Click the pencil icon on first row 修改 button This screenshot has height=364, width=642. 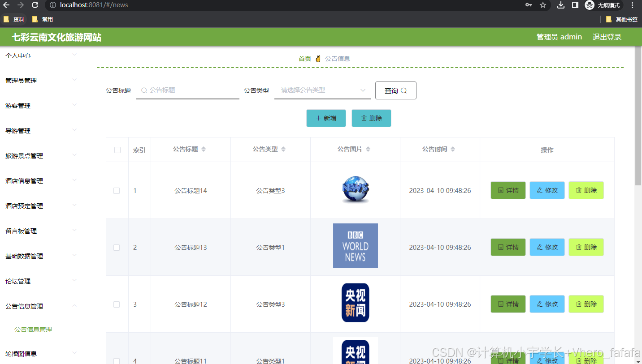(538, 190)
